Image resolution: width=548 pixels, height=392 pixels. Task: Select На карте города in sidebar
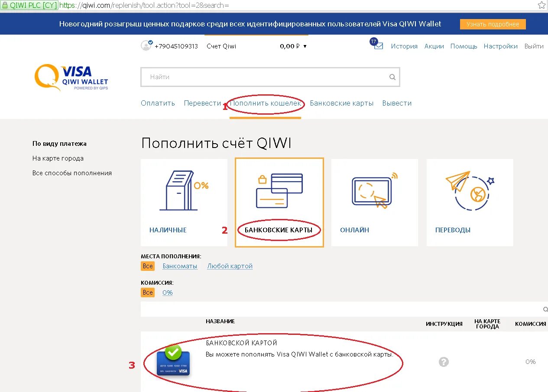coord(58,158)
